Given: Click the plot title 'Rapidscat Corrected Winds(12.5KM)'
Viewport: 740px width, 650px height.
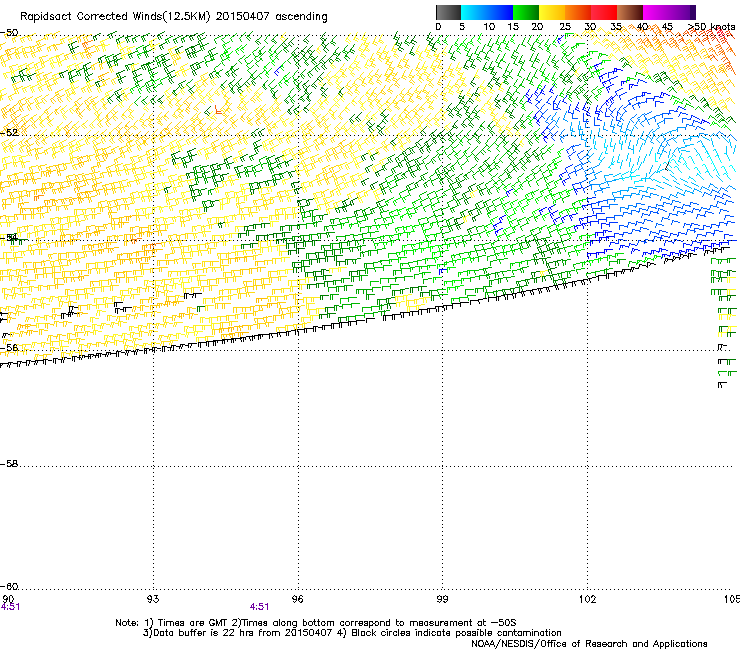Looking at the screenshot, I should coord(115,17).
